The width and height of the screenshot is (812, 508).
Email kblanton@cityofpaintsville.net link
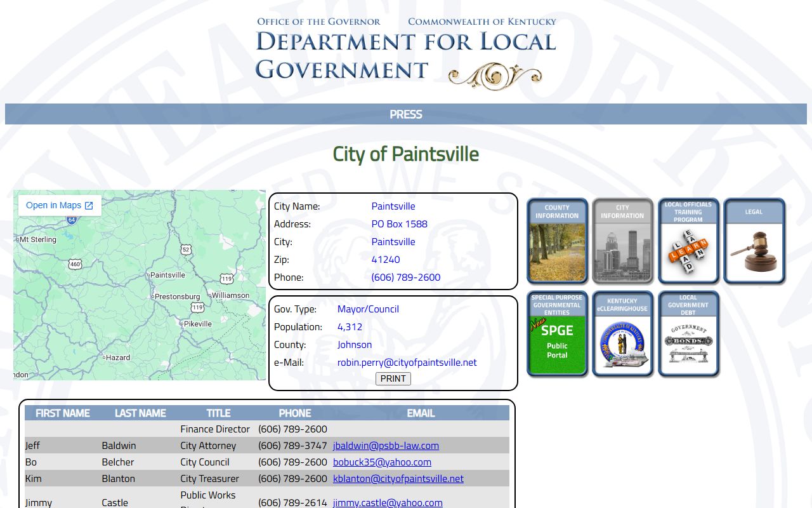coord(398,479)
